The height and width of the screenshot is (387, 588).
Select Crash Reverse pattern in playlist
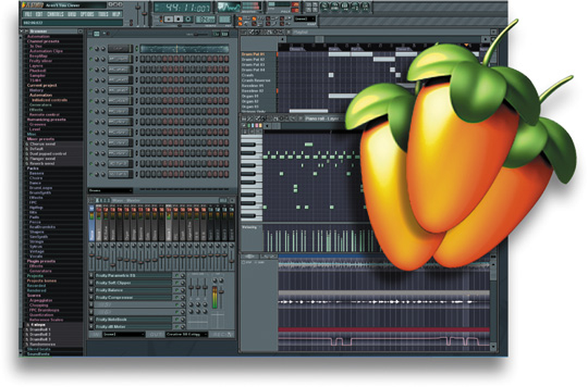tap(256, 80)
